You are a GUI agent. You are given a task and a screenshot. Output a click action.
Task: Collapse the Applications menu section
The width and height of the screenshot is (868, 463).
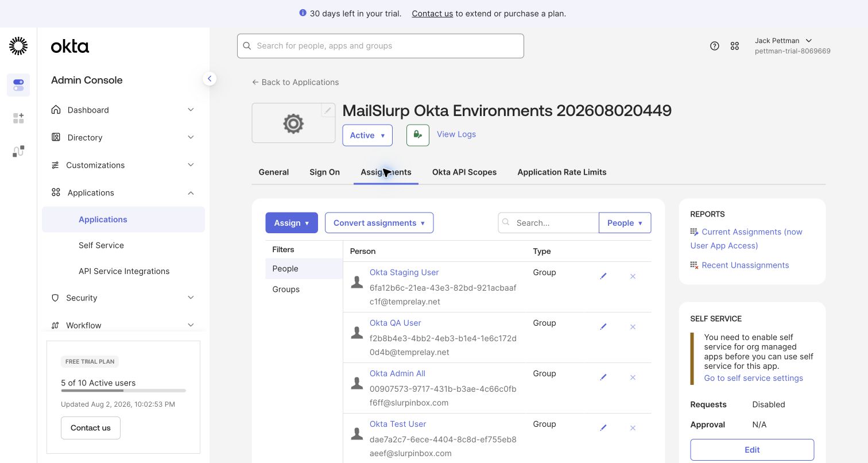click(x=123, y=192)
